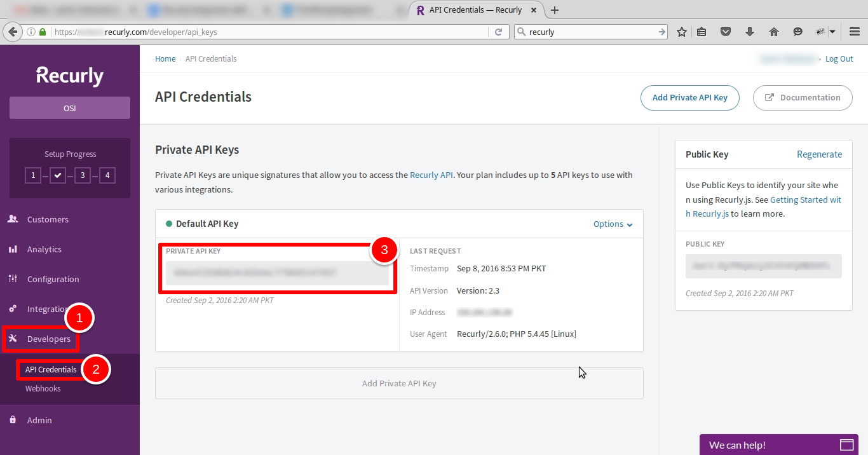
Task: Go to Home breadcrumb
Action: click(165, 58)
